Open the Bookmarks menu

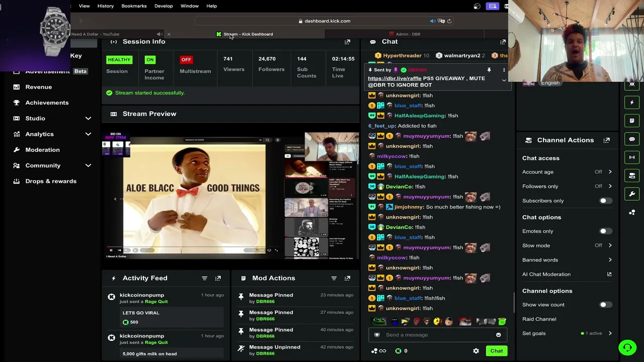pos(134,6)
